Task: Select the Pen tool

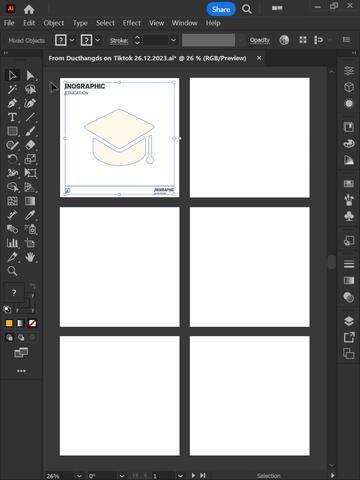Action: [12, 103]
